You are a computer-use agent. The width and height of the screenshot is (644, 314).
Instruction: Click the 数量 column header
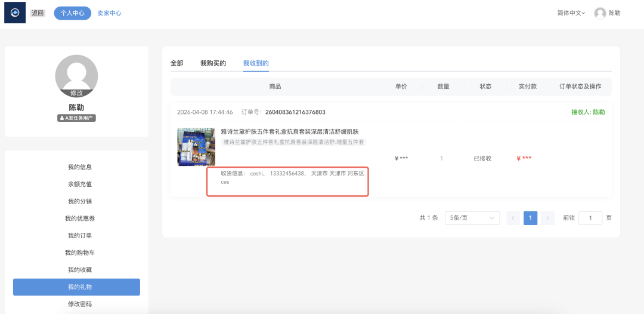pyautogui.click(x=443, y=87)
